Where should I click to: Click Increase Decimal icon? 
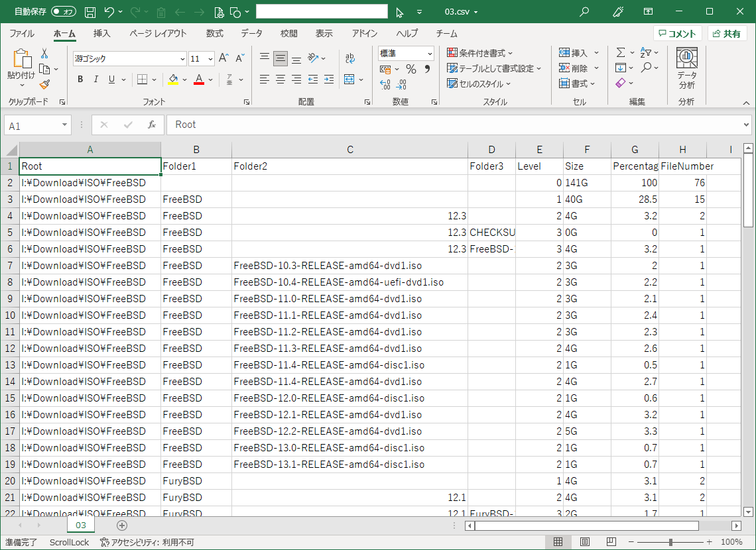[x=385, y=85]
